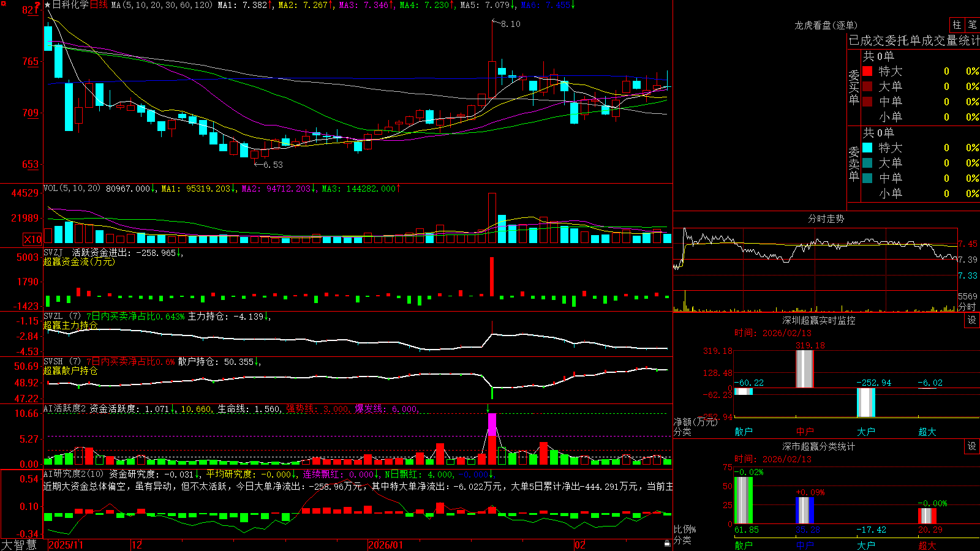Click the 超赢散户持仓 label
The height and width of the screenshot is (551, 980).
[x=70, y=370]
